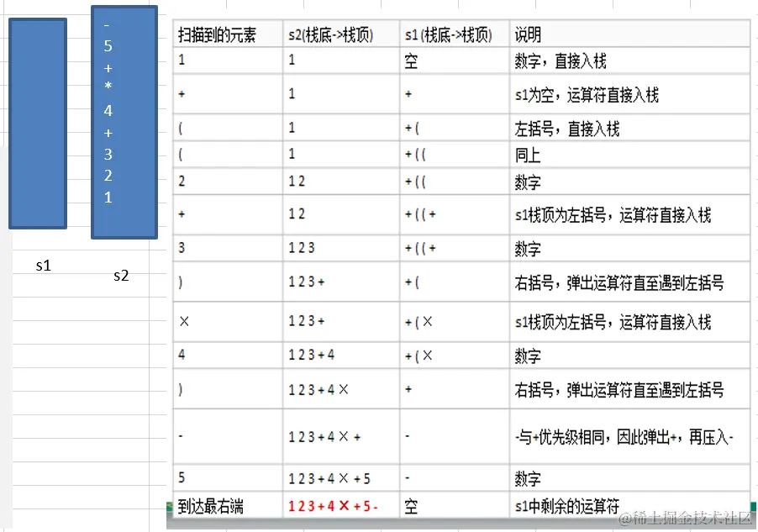Screen dimensions: 758x532
Task: Select the "数字" cell in the row scanning 4
Action: click(629, 356)
